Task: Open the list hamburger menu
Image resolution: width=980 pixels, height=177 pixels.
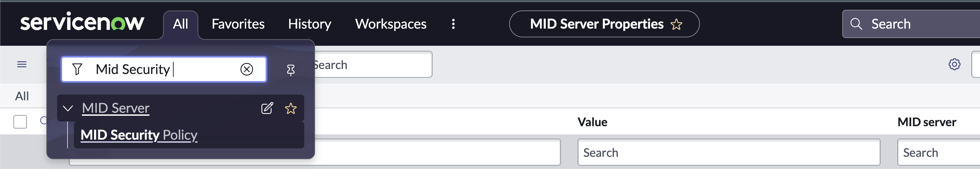Action: click(22, 65)
